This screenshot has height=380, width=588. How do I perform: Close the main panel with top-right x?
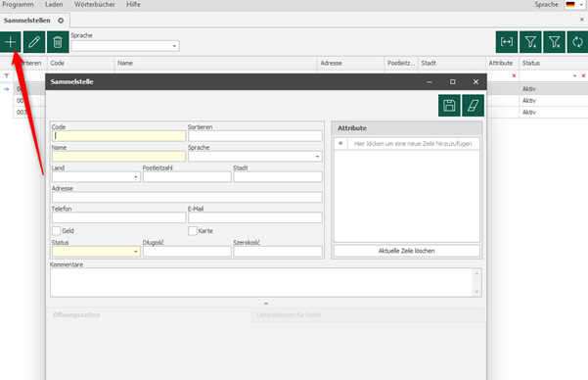(x=581, y=20)
